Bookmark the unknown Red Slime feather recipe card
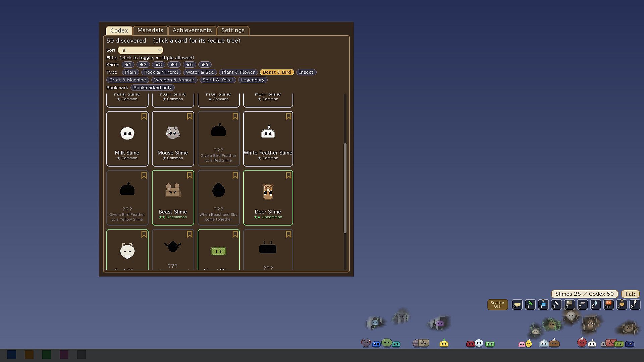Image resolution: width=644 pixels, height=362 pixels. (x=235, y=116)
